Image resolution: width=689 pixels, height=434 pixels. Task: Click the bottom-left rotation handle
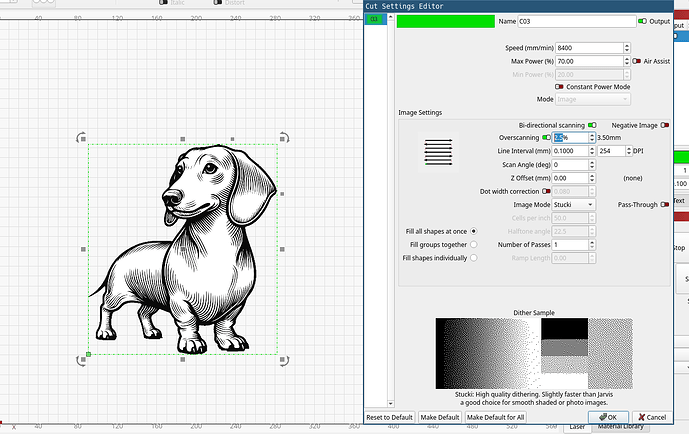(x=81, y=361)
